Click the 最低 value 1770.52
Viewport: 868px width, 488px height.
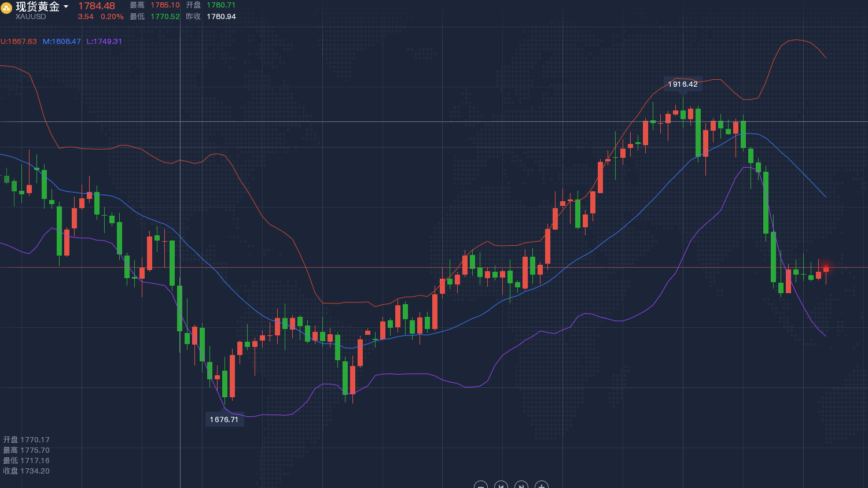pyautogui.click(x=165, y=17)
